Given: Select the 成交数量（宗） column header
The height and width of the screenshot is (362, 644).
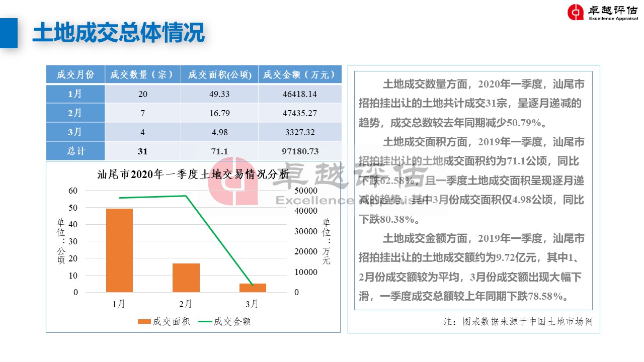Looking at the screenshot, I should 142,74.
